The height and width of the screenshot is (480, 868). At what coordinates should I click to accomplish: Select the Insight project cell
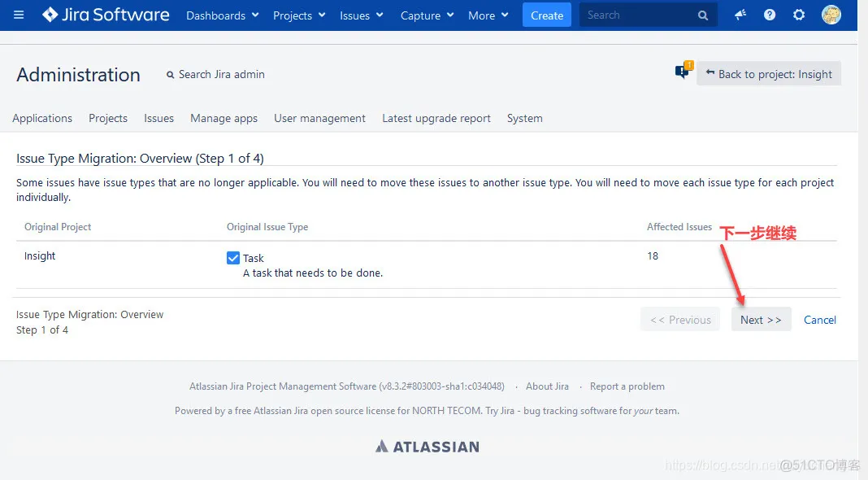[40, 256]
